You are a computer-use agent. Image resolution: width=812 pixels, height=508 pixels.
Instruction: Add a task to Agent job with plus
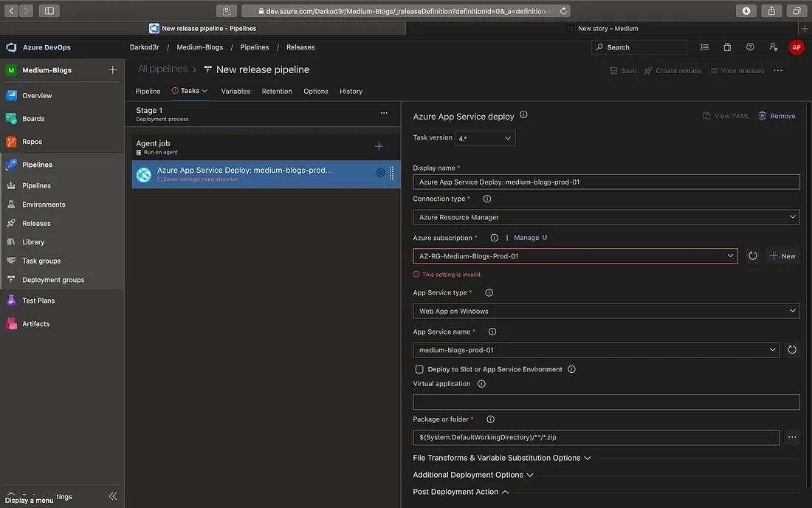coord(379,146)
